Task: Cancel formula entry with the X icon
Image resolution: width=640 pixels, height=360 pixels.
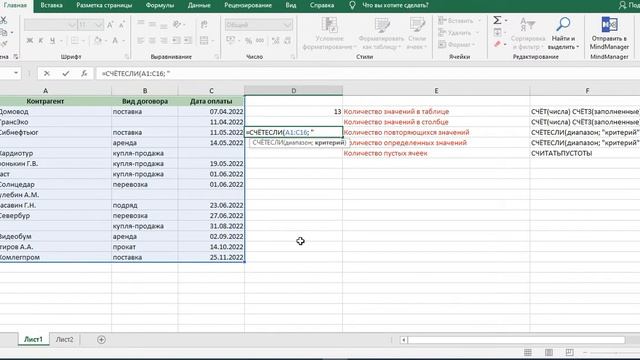Action: (47, 73)
